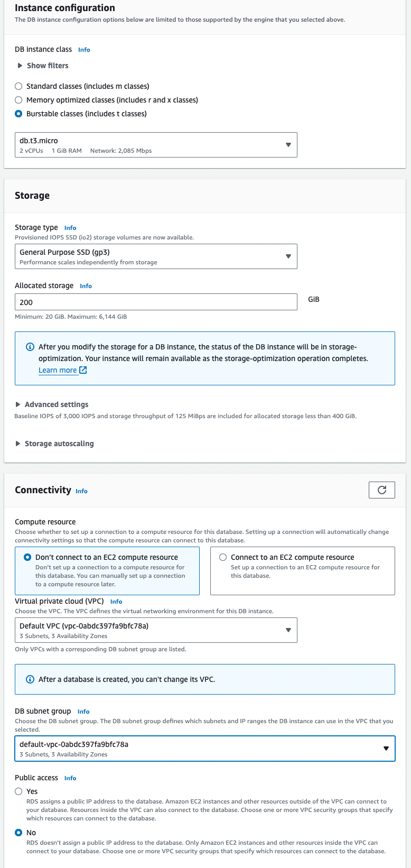
Task: Open Info next to DB instance class
Action: click(x=84, y=50)
